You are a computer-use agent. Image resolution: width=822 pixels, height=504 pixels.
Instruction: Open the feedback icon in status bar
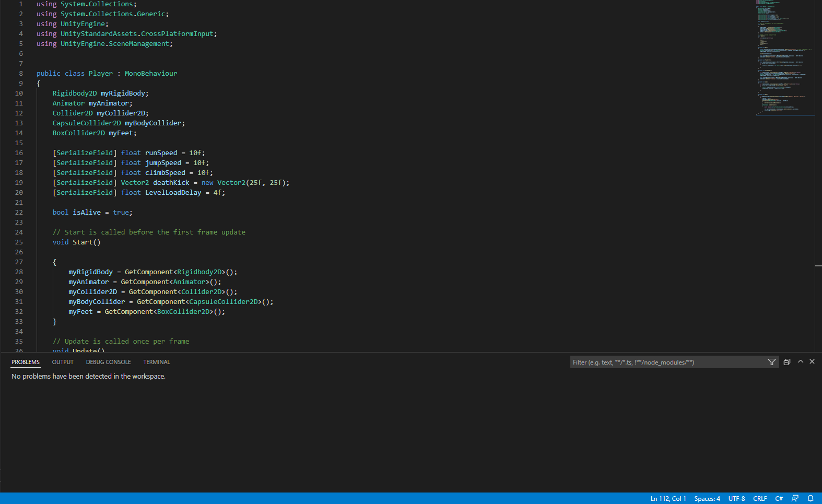795,498
